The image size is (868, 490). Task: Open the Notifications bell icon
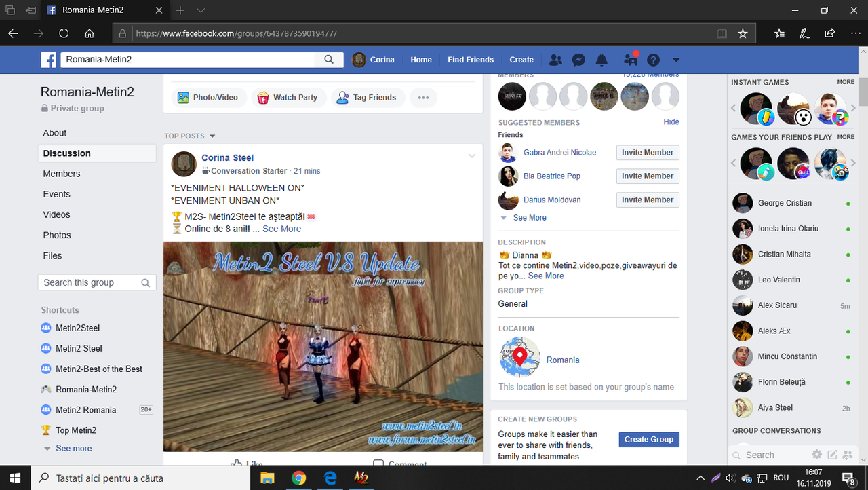tap(601, 60)
